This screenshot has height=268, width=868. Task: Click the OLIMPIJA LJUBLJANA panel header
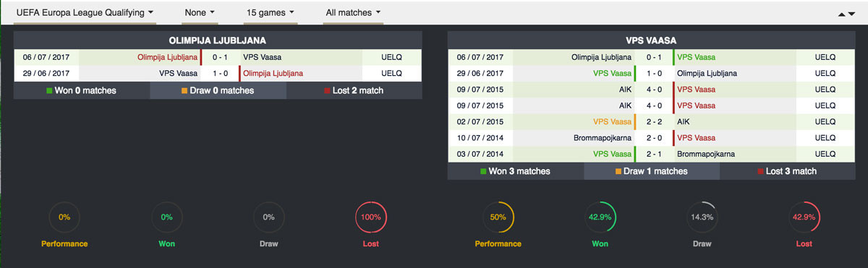tap(218, 40)
